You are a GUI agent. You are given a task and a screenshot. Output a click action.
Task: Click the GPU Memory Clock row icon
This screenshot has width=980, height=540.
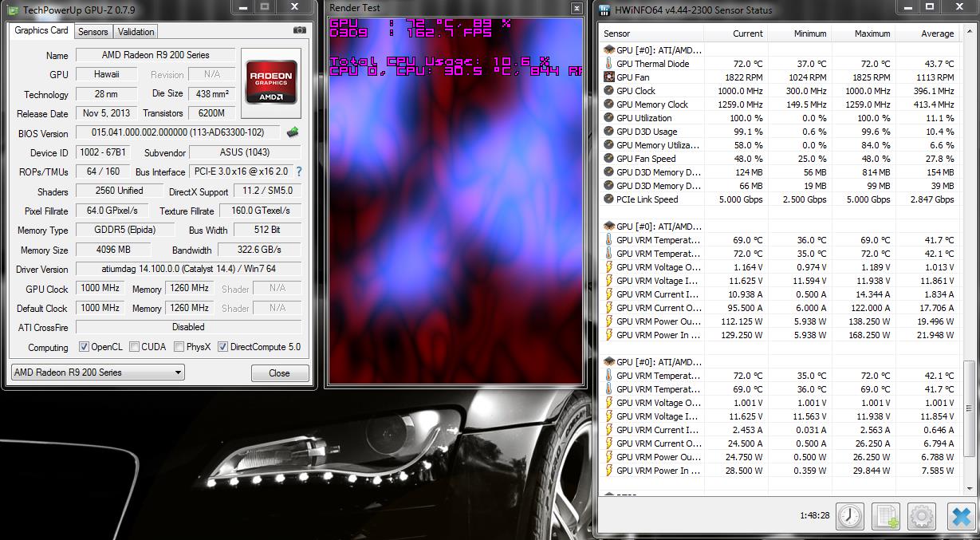coord(609,104)
